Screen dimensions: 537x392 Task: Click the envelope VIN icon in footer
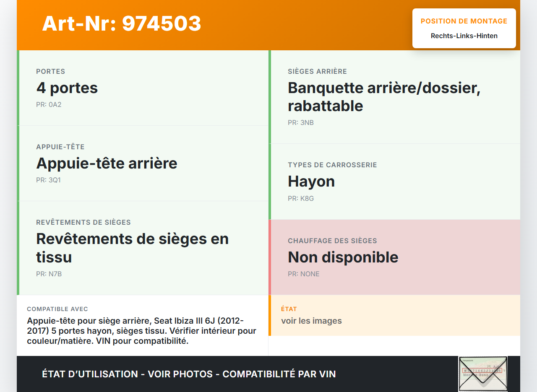(x=483, y=374)
